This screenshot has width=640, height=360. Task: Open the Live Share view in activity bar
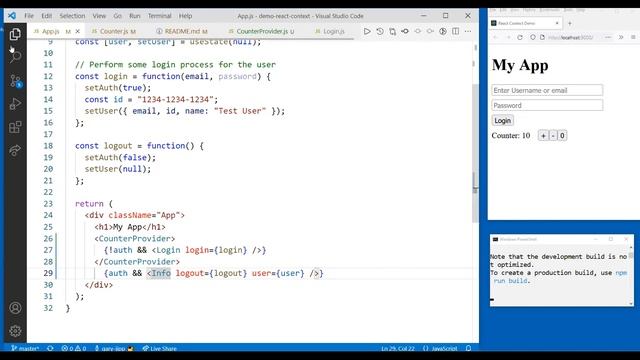pos(15,151)
